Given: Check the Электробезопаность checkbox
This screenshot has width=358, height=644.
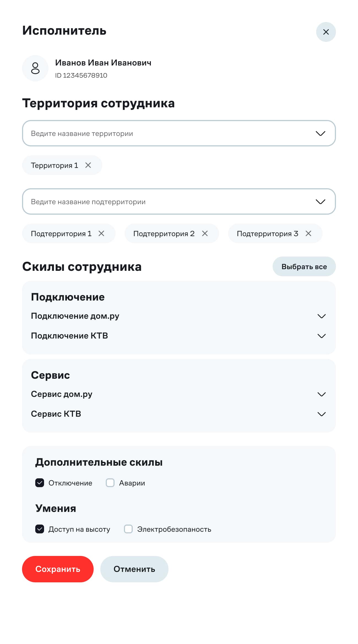Looking at the screenshot, I should [128, 529].
